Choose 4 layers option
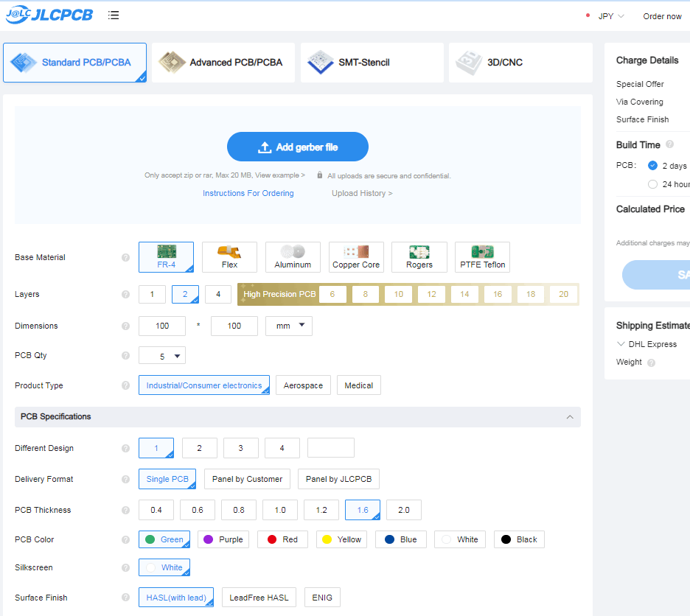The width and height of the screenshot is (690, 616). [x=218, y=294]
